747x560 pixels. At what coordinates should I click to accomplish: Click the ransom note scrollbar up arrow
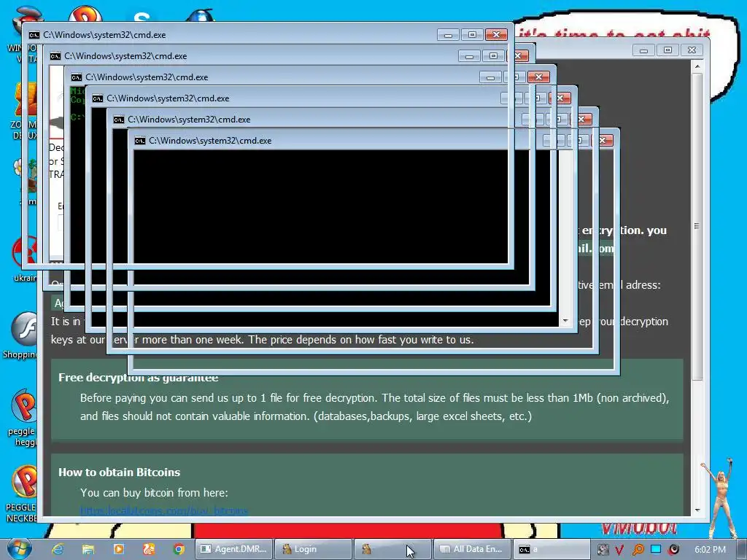697,66
